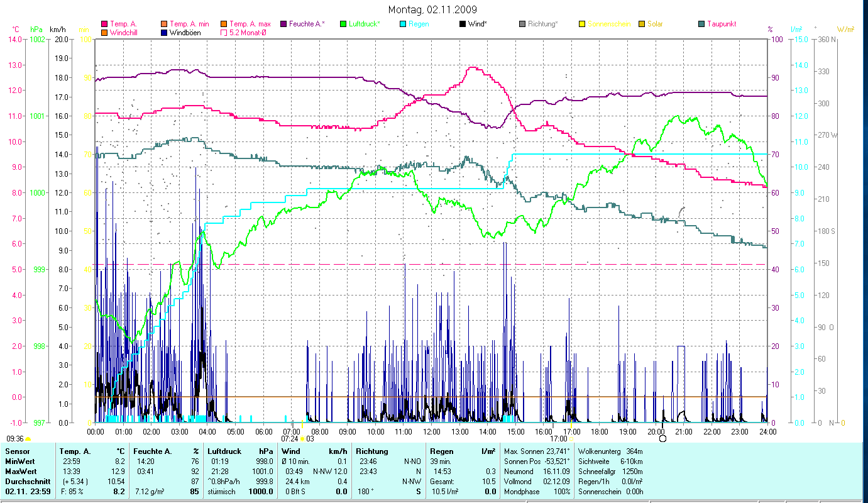Select the purple Feuchte A.* legend swatch

pos(283,24)
